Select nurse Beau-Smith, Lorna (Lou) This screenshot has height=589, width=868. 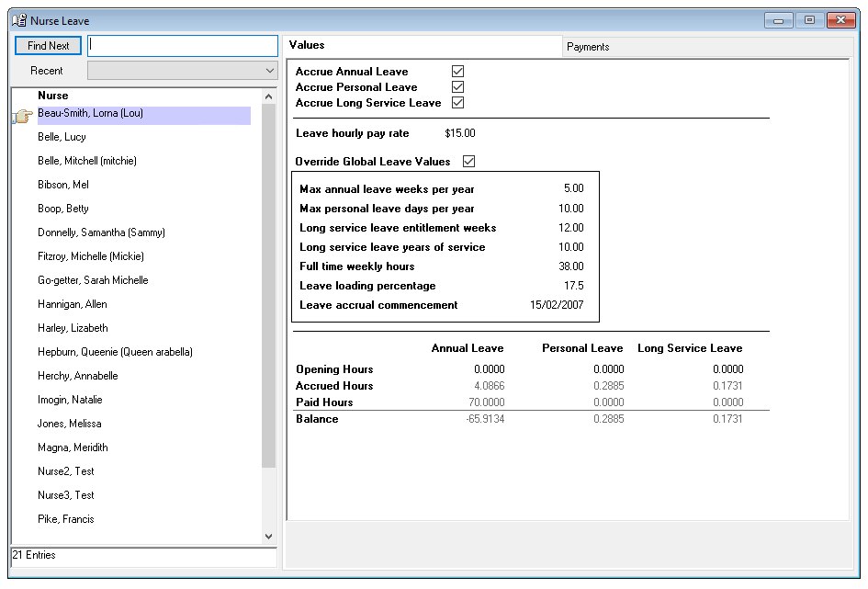coord(144,114)
